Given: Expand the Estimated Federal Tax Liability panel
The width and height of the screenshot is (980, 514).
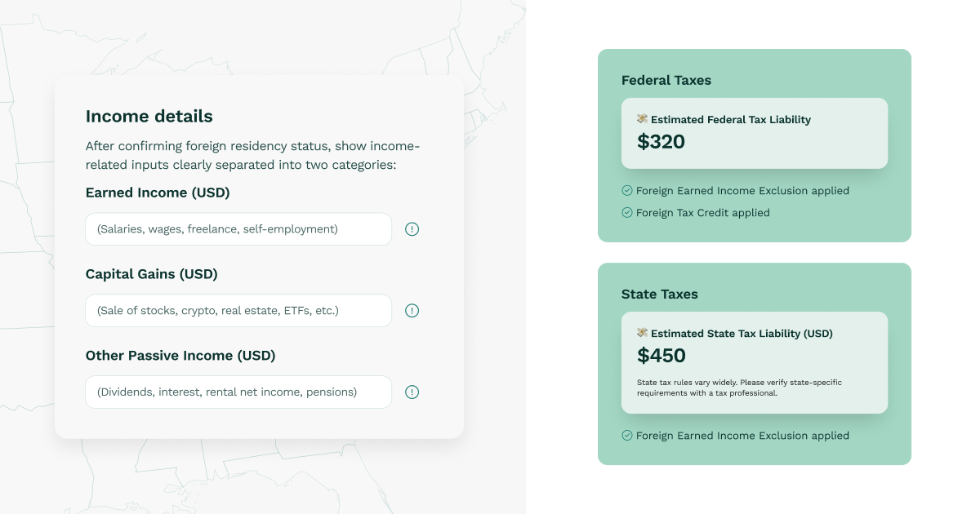Looking at the screenshot, I should click(754, 132).
